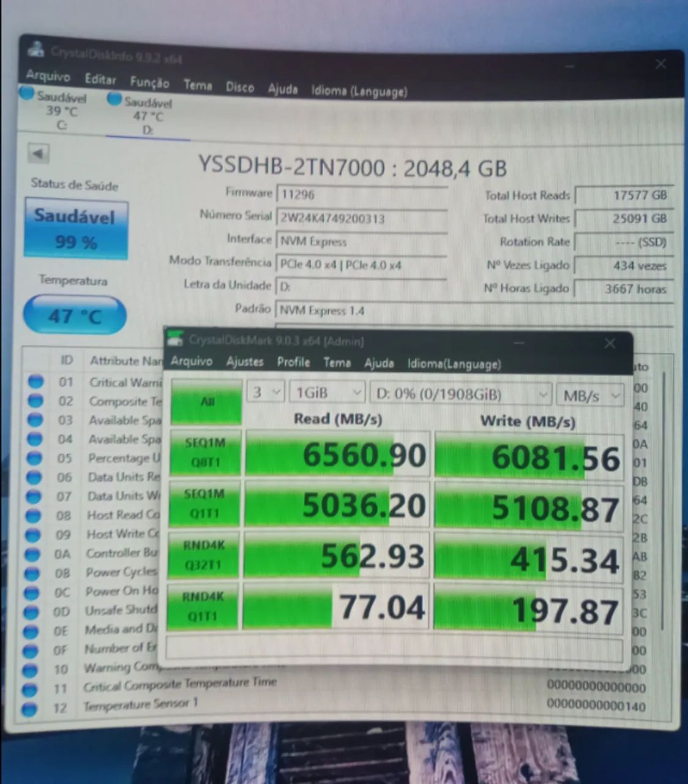
Task: Click the attribute list vertical scrollbar
Action: (664, 499)
